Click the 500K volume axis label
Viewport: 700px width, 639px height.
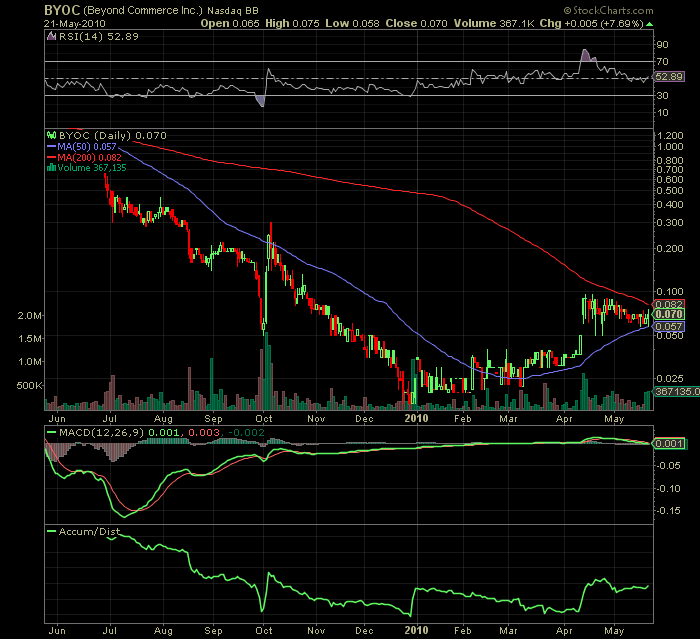tap(29, 385)
